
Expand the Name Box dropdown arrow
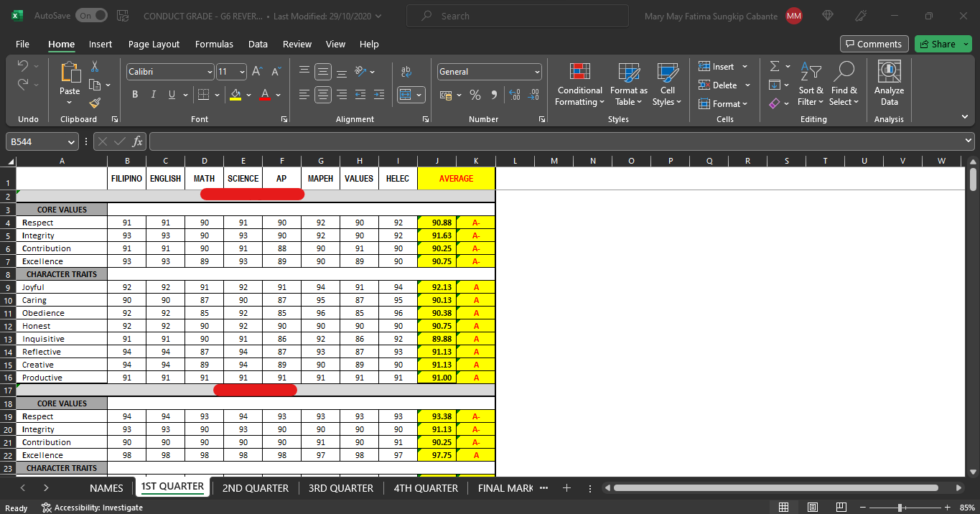point(70,141)
